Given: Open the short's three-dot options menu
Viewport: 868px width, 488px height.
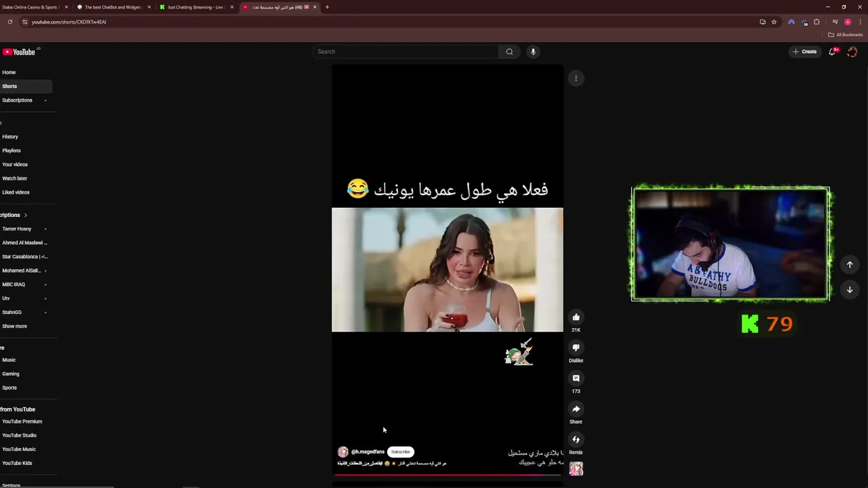Looking at the screenshot, I should point(576,79).
